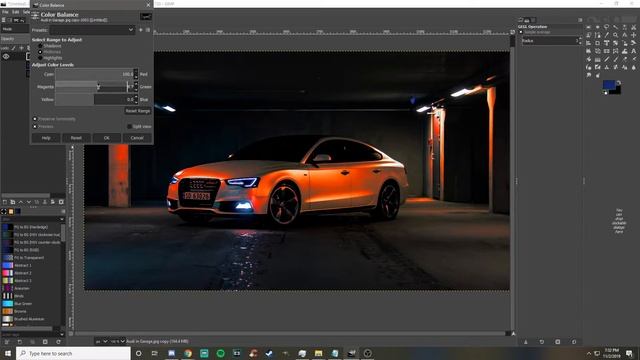Switch to the Brushes tab
This screenshot has width=640, height=360.
coord(4,211)
